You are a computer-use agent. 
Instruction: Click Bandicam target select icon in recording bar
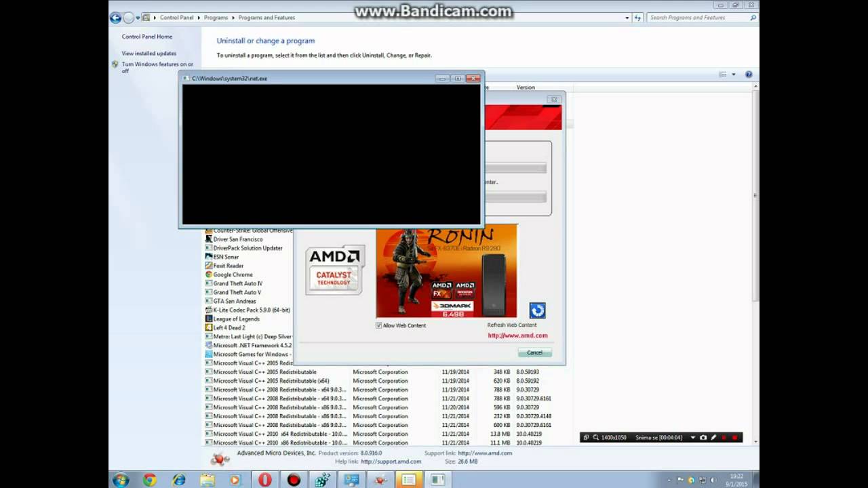coord(587,438)
